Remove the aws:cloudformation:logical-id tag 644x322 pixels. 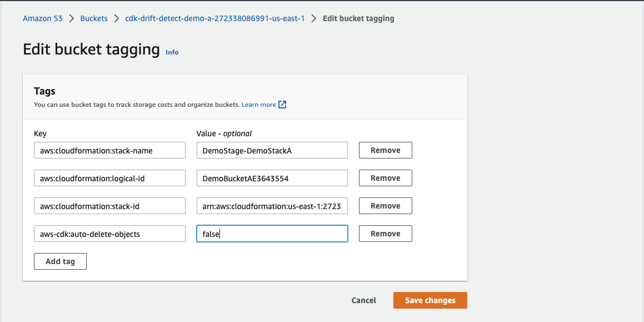385,177
